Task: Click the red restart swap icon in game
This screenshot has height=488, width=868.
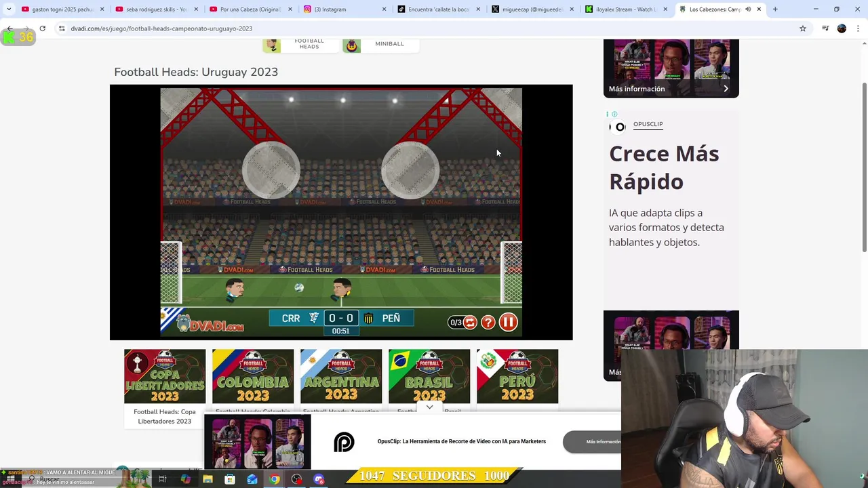Action: tap(469, 323)
